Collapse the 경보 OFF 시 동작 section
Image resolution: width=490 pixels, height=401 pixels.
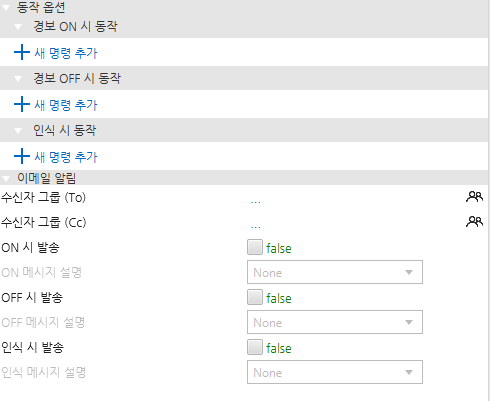pyautogui.click(x=18, y=78)
